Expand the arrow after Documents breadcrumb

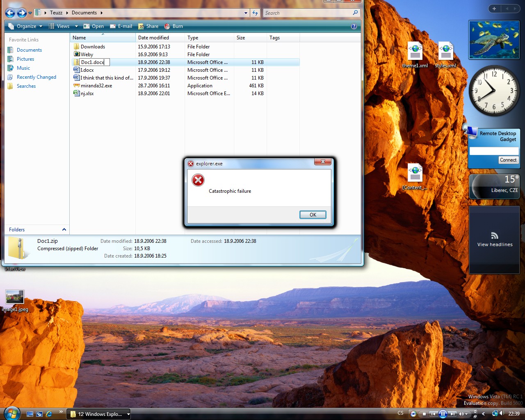coord(101,13)
